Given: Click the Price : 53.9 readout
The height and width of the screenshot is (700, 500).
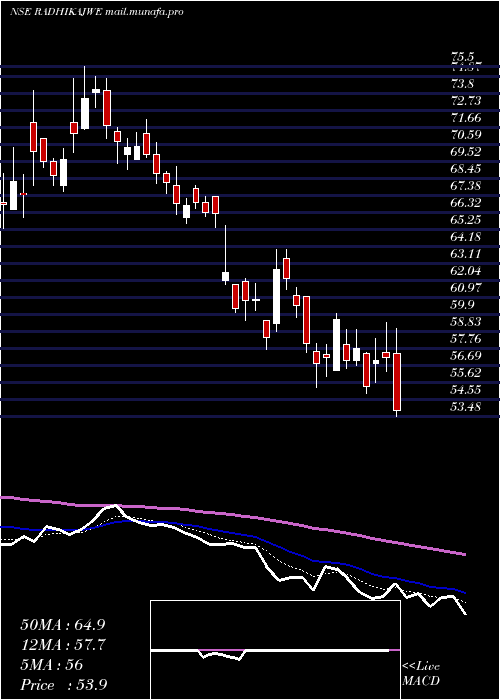Looking at the screenshot, I should click(63, 684).
